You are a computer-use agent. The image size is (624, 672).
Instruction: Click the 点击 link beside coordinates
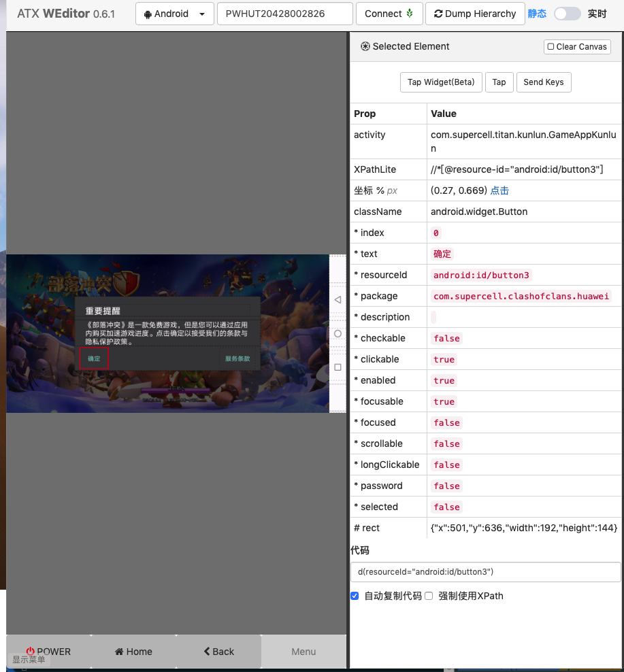click(499, 190)
